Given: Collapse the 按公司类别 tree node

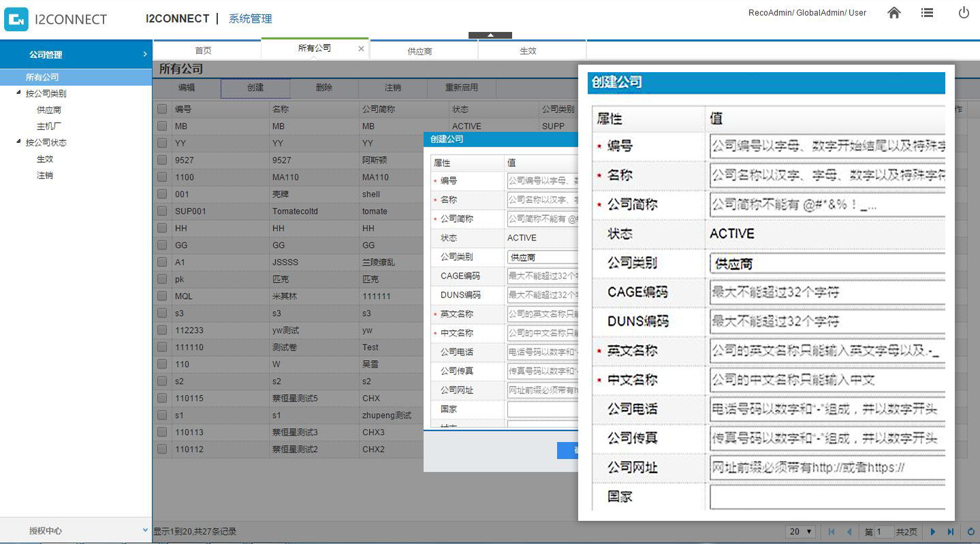Looking at the screenshot, I should click(x=18, y=93).
